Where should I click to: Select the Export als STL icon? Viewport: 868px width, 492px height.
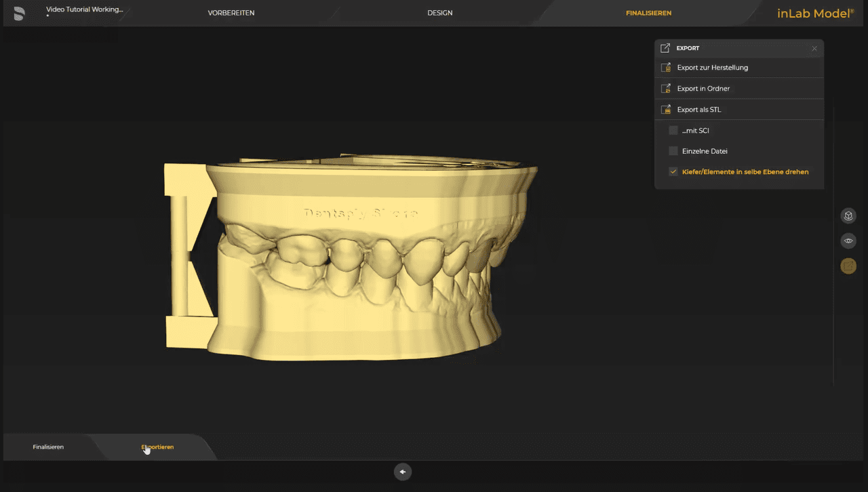(x=665, y=109)
